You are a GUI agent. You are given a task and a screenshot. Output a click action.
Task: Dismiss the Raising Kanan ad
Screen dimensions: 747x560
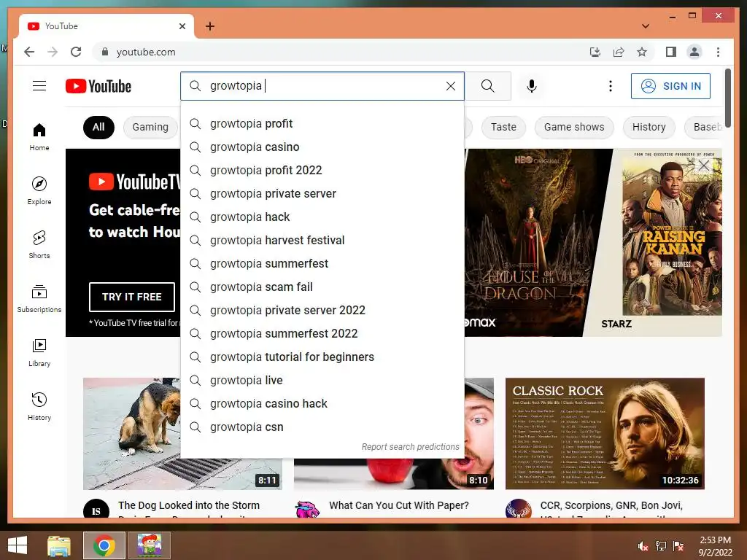704,166
